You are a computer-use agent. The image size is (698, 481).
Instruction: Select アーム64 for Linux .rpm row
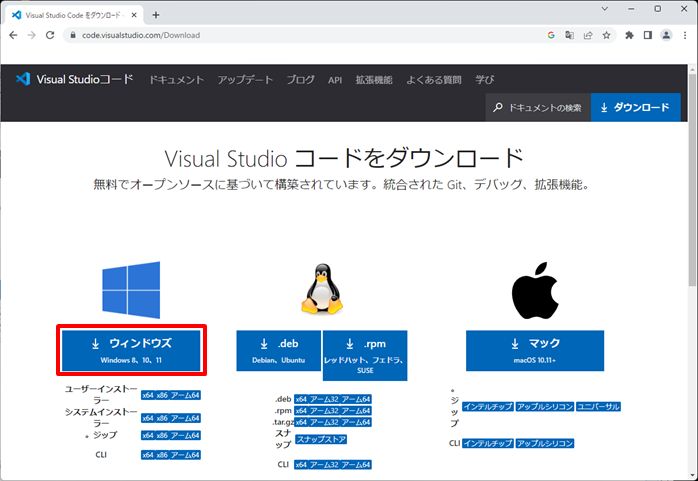(357, 411)
